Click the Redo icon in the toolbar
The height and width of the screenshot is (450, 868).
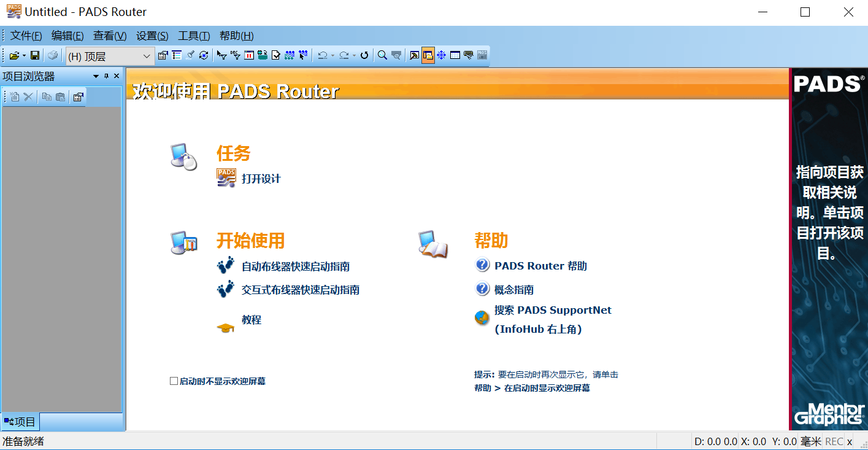(345, 55)
